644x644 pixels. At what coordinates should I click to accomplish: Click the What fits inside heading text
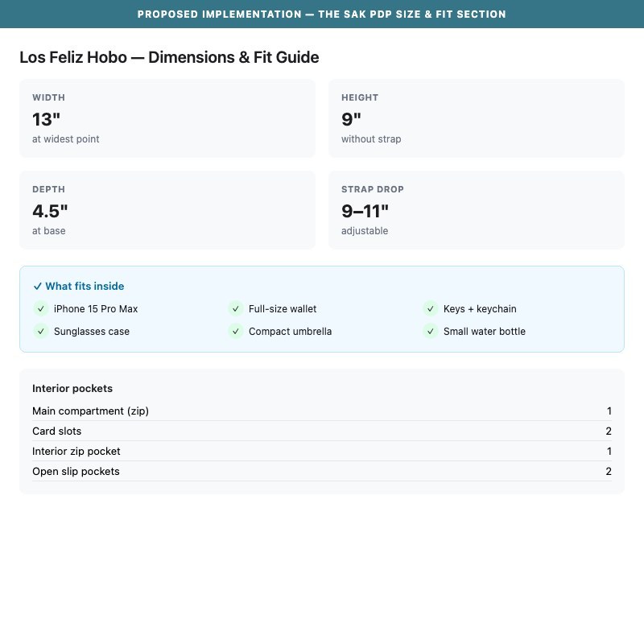[x=85, y=287]
